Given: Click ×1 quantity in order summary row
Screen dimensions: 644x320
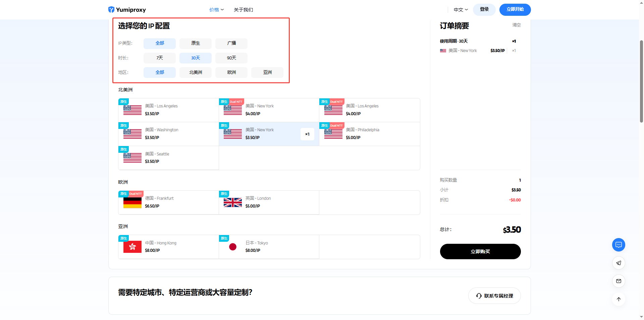Looking at the screenshot, I should (514, 51).
